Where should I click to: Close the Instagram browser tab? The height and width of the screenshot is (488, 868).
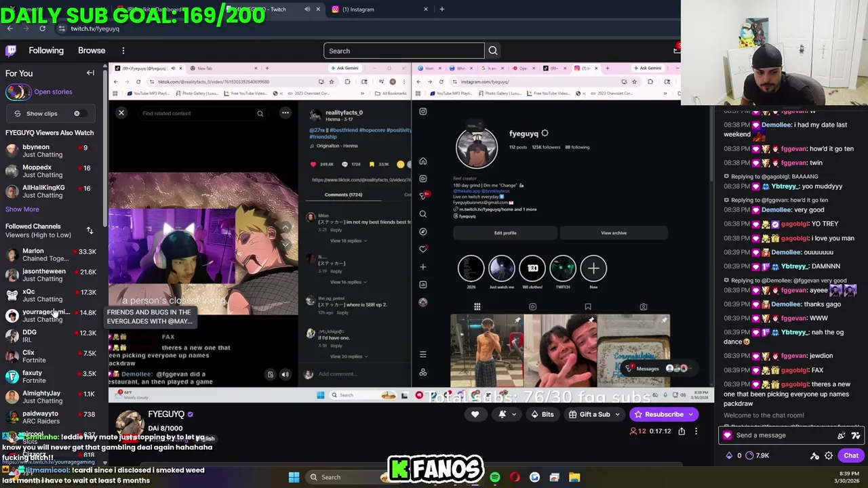[426, 9]
